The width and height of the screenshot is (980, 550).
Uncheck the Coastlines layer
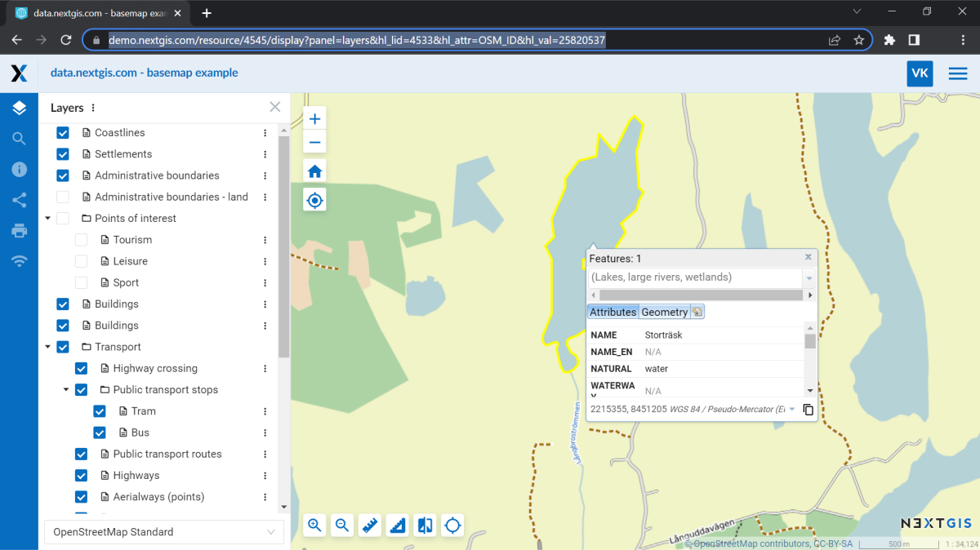(62, 132)
